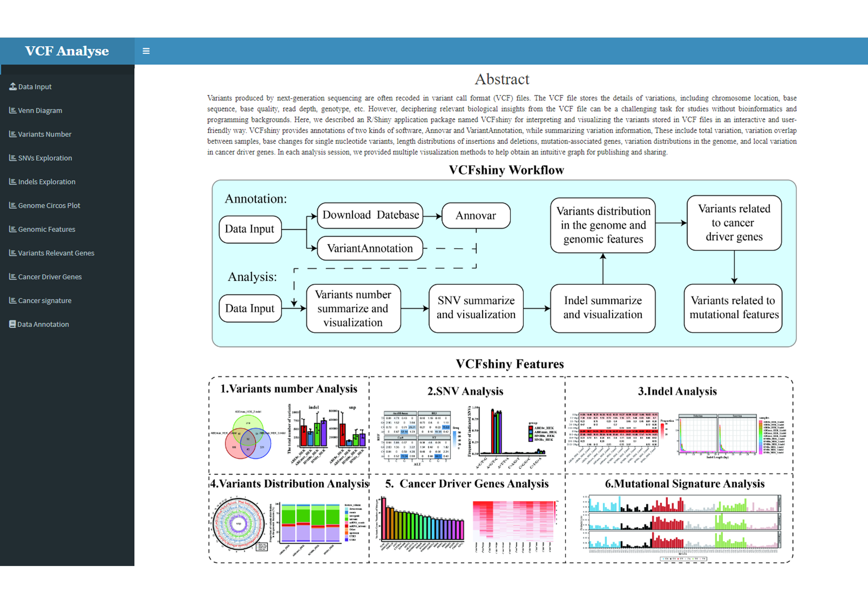Click the Genomic Features chart icon
The image size is (868, 601).
pos(13,229)
